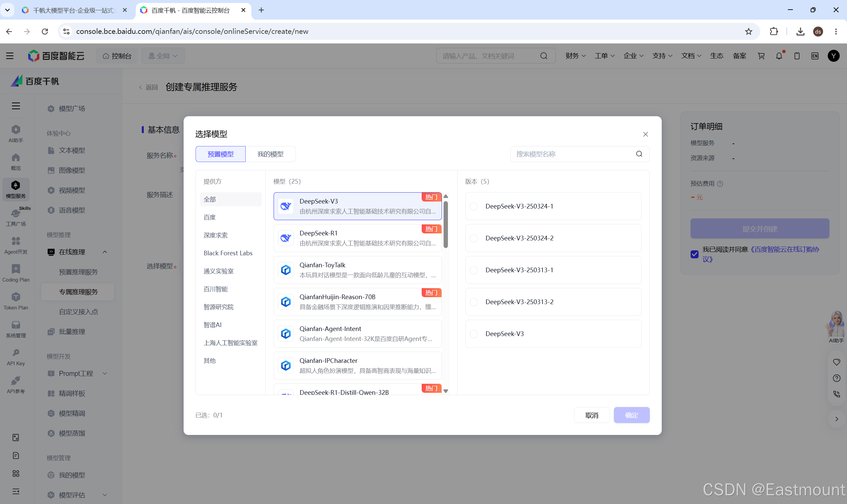Image resolution: width=847 pixels, height=504 pixels.
Task: Expand the 企业 dropdown
Action: click(x=633, y=56)
